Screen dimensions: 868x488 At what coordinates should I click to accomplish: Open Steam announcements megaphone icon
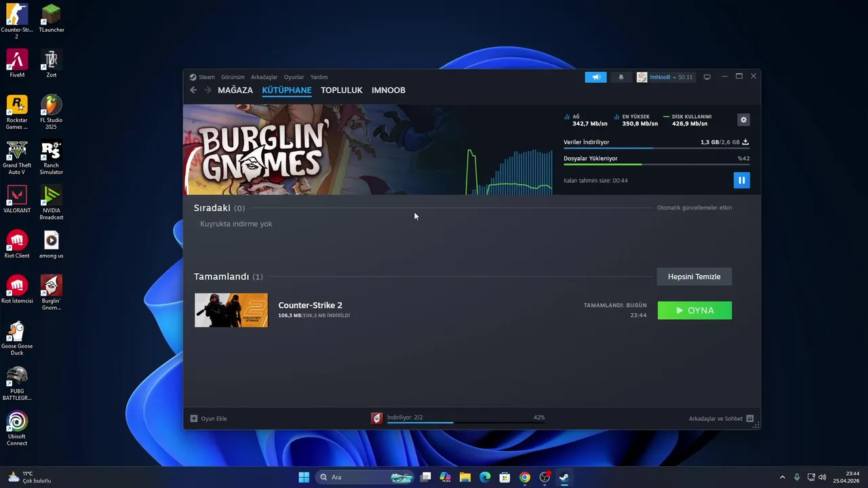(x=596, y=77)
